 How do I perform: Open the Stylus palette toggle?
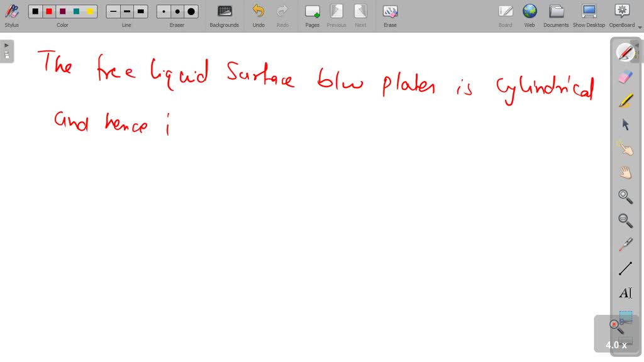11,16
